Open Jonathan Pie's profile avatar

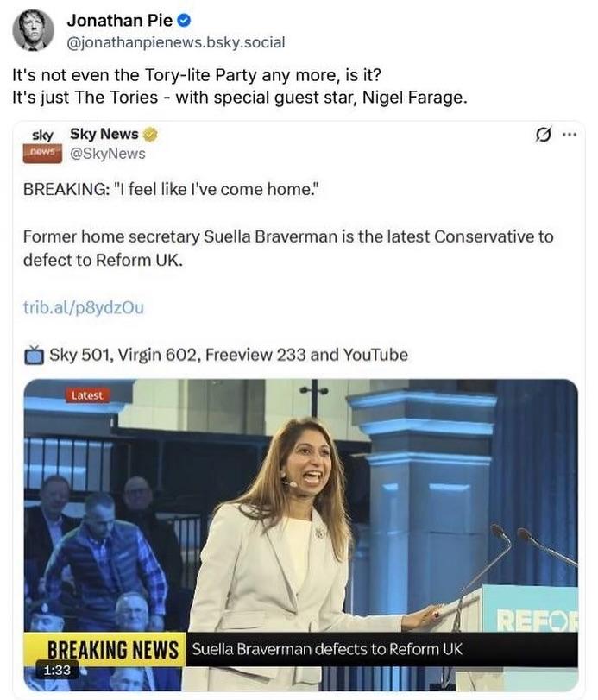click(34, 31)
